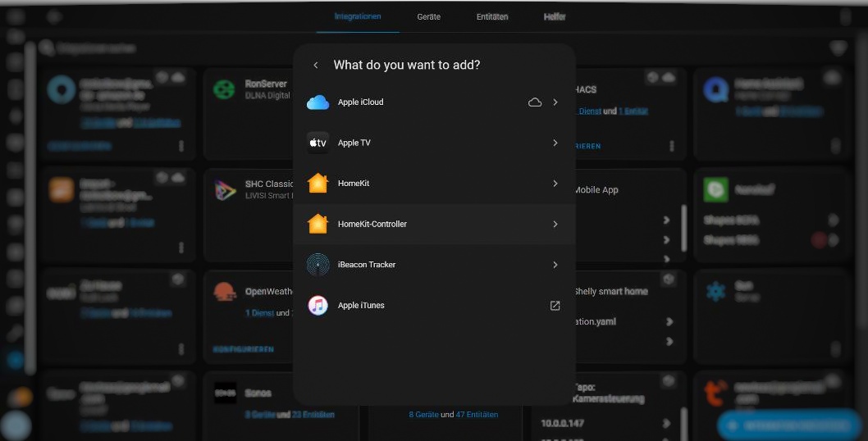Open the 10.0.0.147 chevron in Tapo card

click(666, 423)
